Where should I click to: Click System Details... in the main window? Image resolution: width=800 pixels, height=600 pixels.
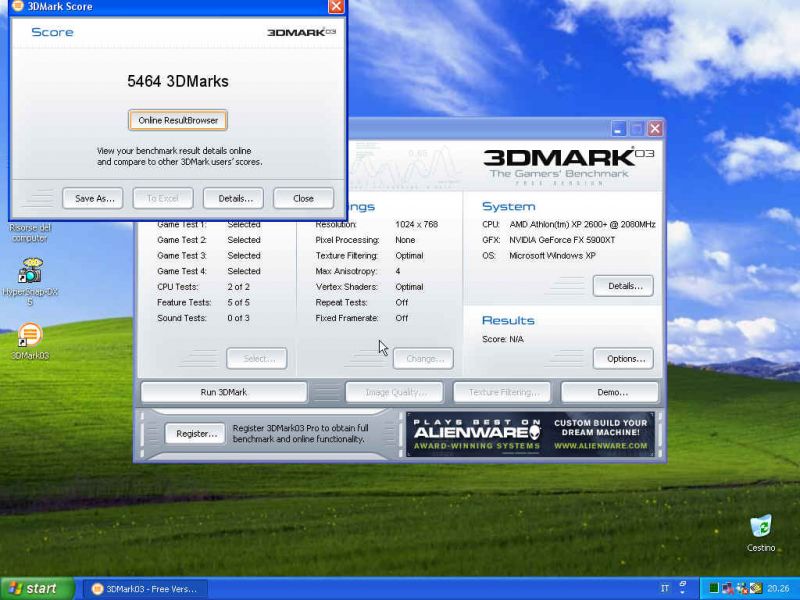coord(623,286)
